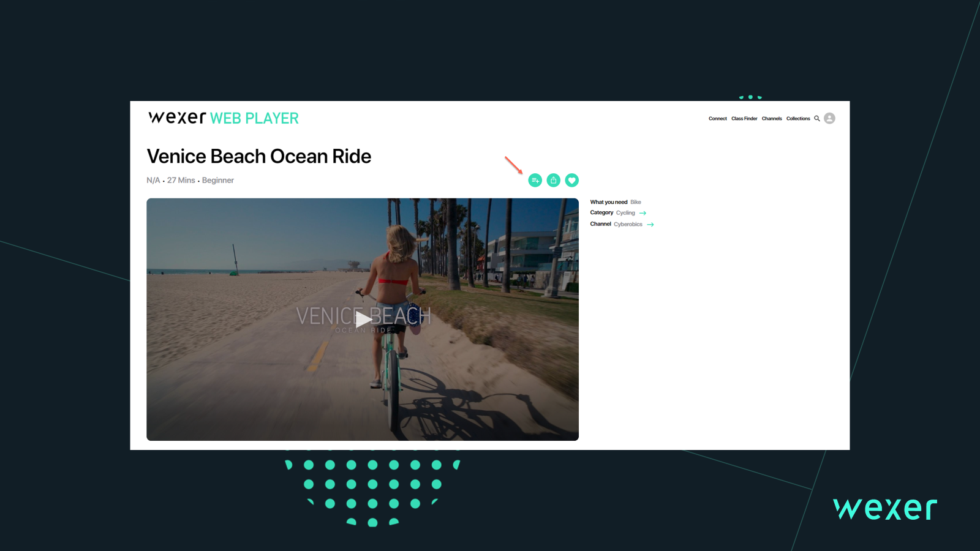Click the share class icon
The image size is (980, 551).
pos(553,180)
